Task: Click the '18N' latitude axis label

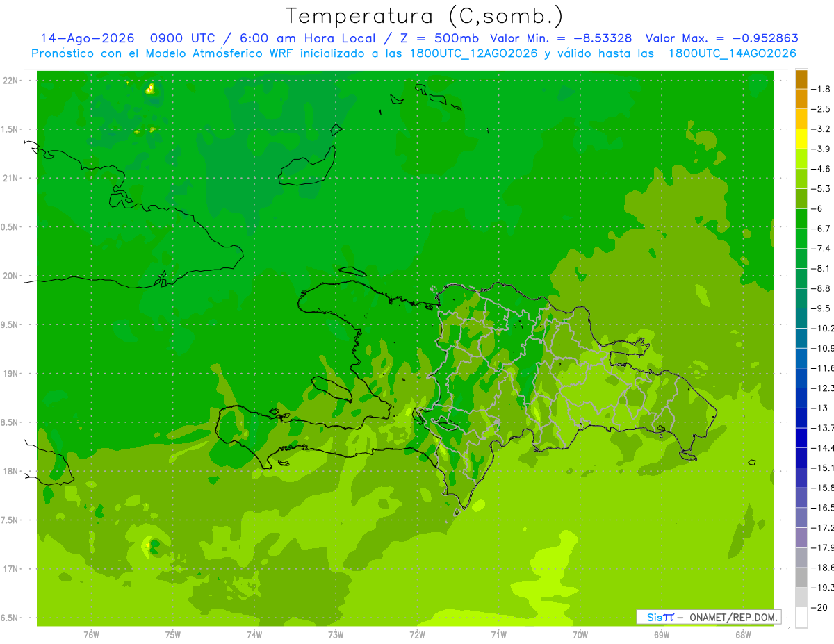Action: (11, 472)
